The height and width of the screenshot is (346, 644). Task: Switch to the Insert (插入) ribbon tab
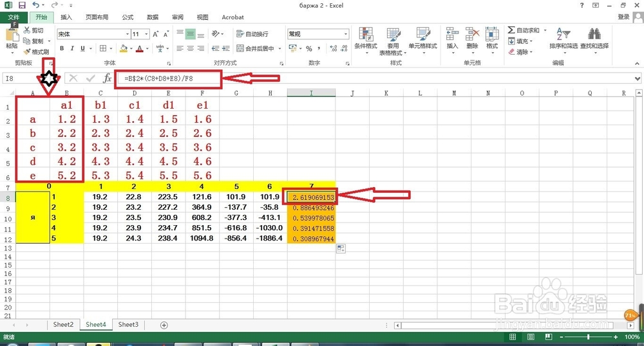(x=66, y=17)
